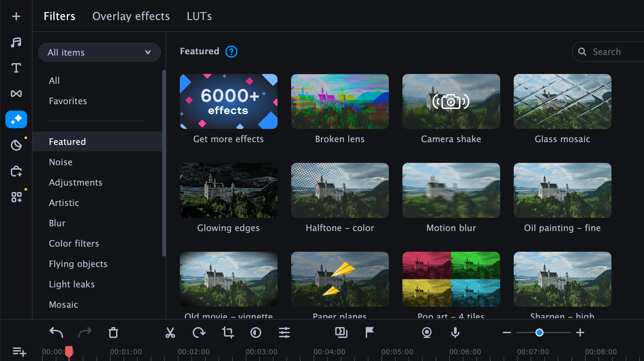Select the Favorites category
Viewport: 644px width, 361px height.
pos(68,101)
